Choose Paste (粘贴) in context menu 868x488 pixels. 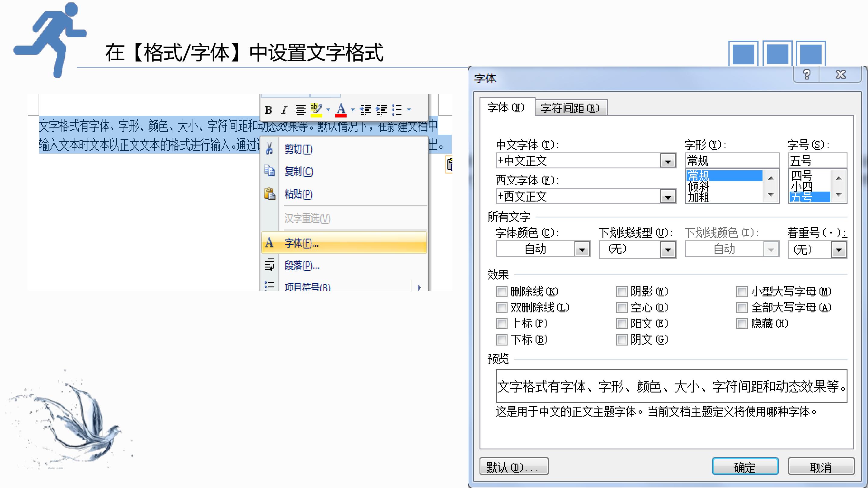pos(344,194)
